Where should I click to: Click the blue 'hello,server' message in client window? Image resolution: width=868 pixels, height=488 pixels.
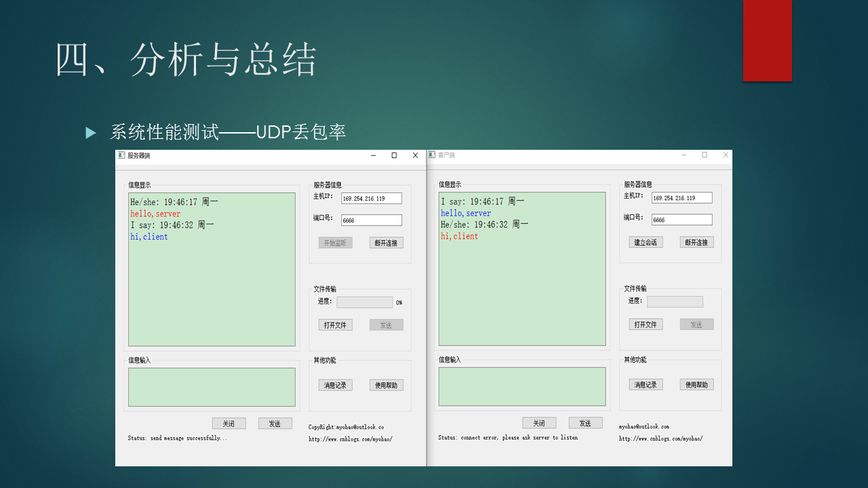click(466, 213)
